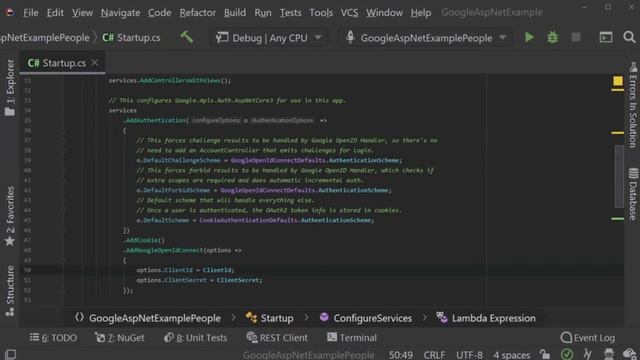
Task: Click the grey Stop square button
Action: point(576,38)
